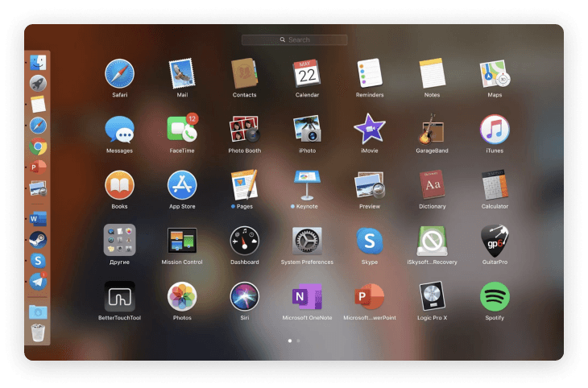Screen dimensions: 588x388
Task: Launch iMovie
Action: (370, 130)
